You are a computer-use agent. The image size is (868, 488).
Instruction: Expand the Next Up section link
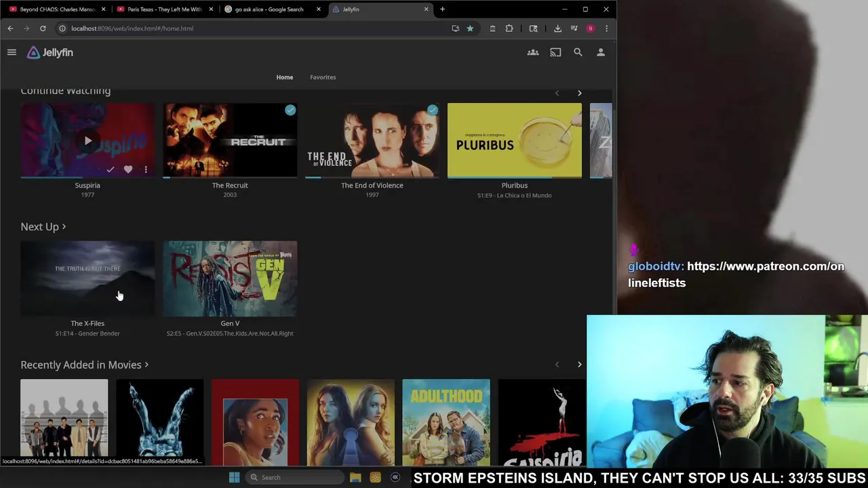[x=43, y=226]
